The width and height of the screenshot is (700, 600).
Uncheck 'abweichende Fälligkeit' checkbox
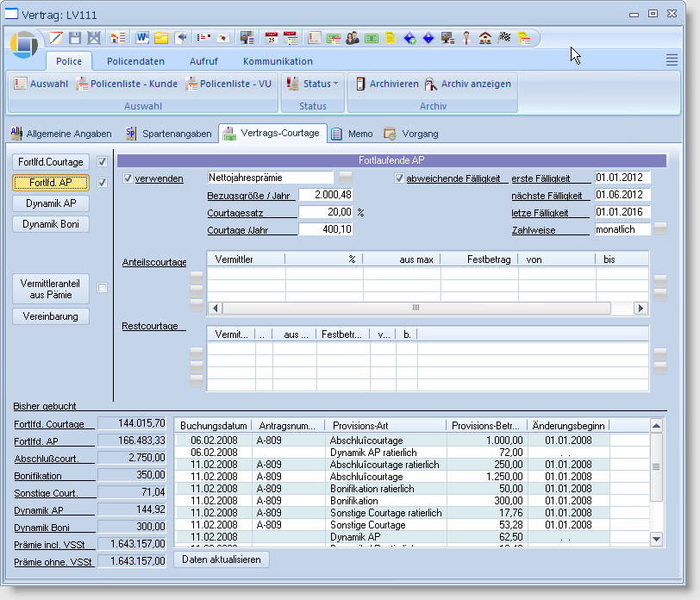(399, 178)
